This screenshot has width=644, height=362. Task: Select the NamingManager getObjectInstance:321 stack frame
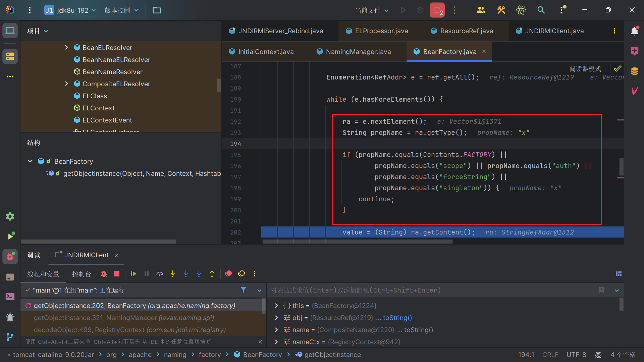[124, 318]
